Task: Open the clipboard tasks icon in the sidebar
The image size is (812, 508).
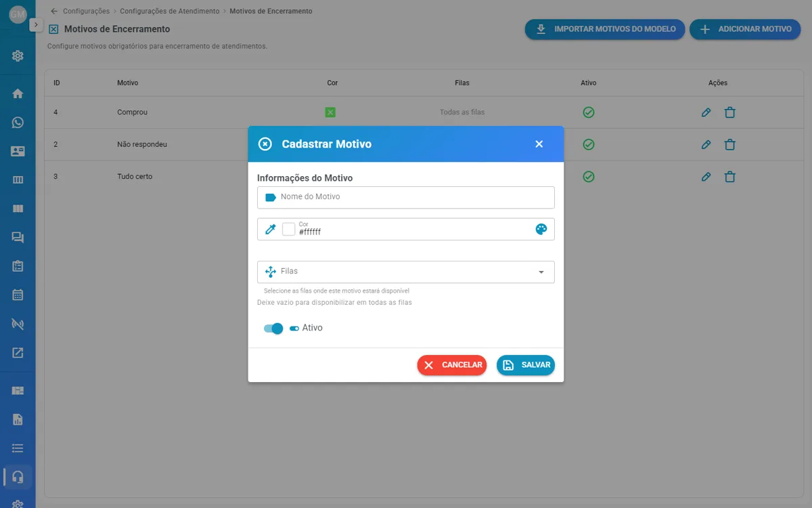Action: coord(18,266)
